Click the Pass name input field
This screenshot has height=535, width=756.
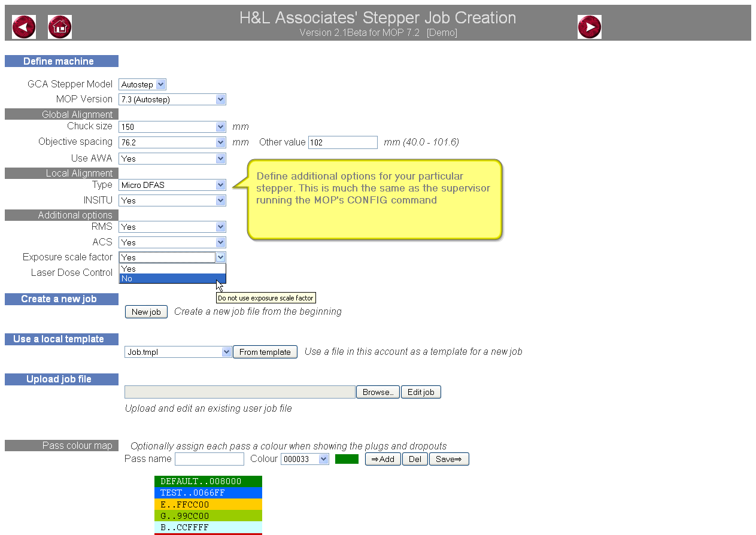coord(210,459)
